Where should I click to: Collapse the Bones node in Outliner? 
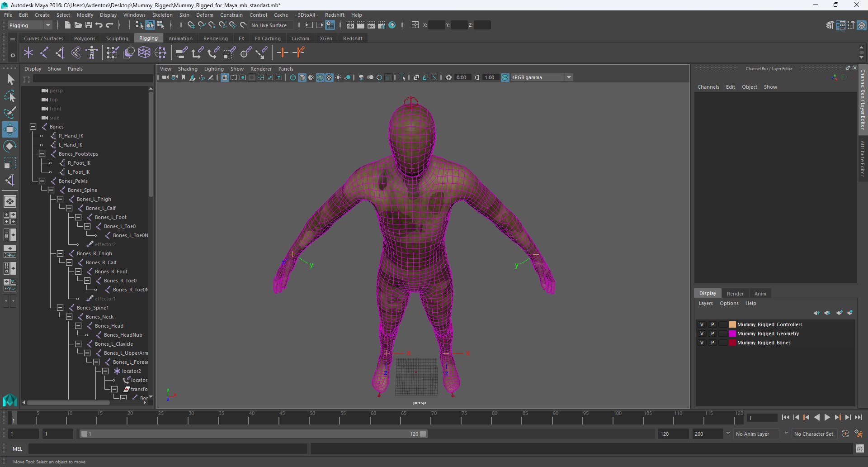[x=33, y=127]
